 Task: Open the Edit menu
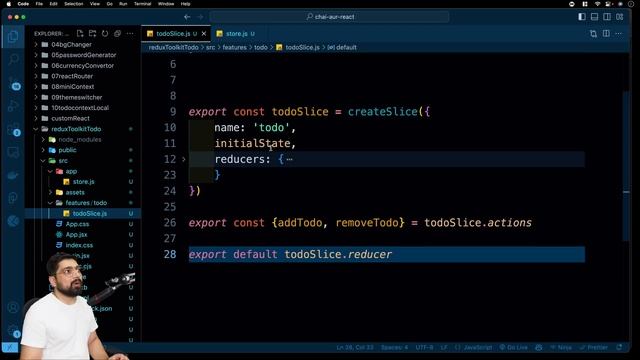(x=53, y=4)
